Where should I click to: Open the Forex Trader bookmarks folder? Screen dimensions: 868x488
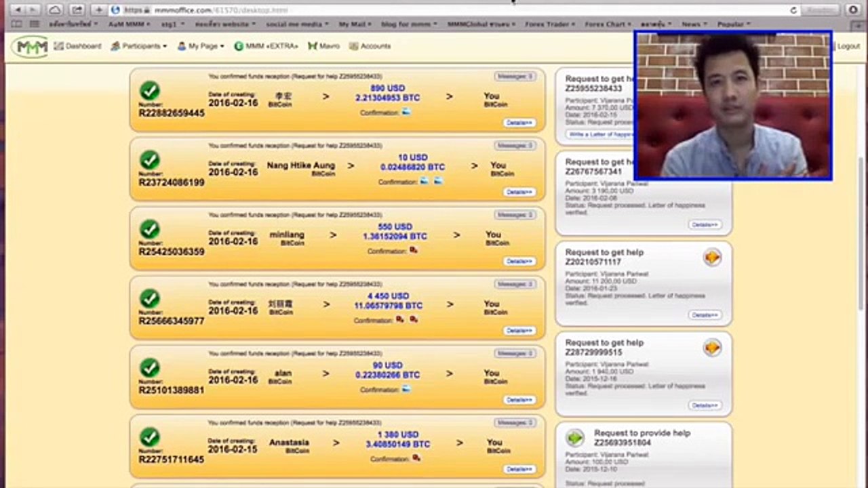(x=550, y=24)
